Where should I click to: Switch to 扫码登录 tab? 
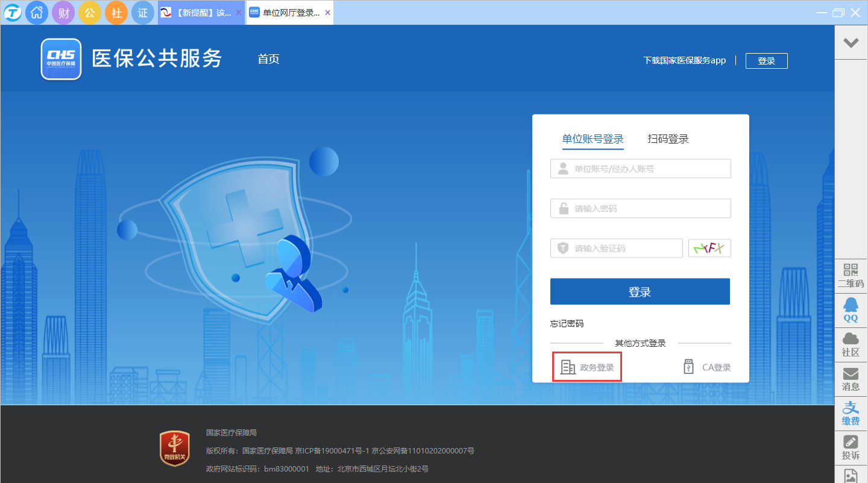tap(668, 139)
